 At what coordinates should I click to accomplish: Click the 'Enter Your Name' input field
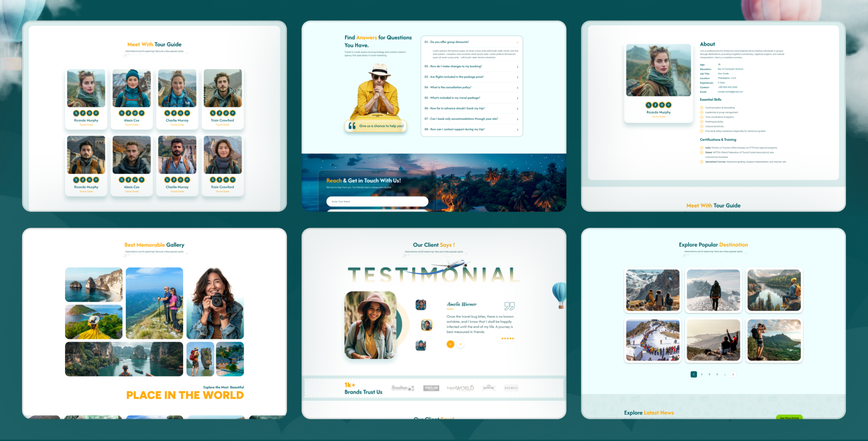click(x=377, y=201)
